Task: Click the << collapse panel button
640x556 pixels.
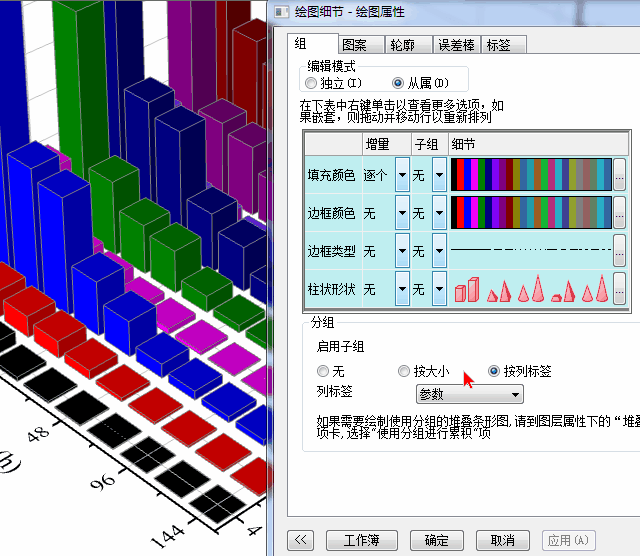Action: [x=301, y=540]
